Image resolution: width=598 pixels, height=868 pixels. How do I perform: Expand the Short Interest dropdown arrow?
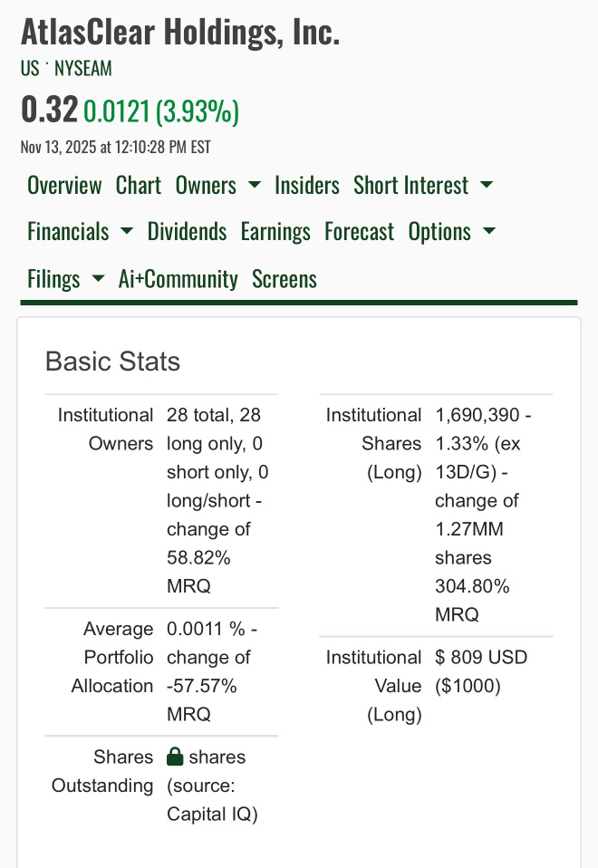[x=487, y=185]
